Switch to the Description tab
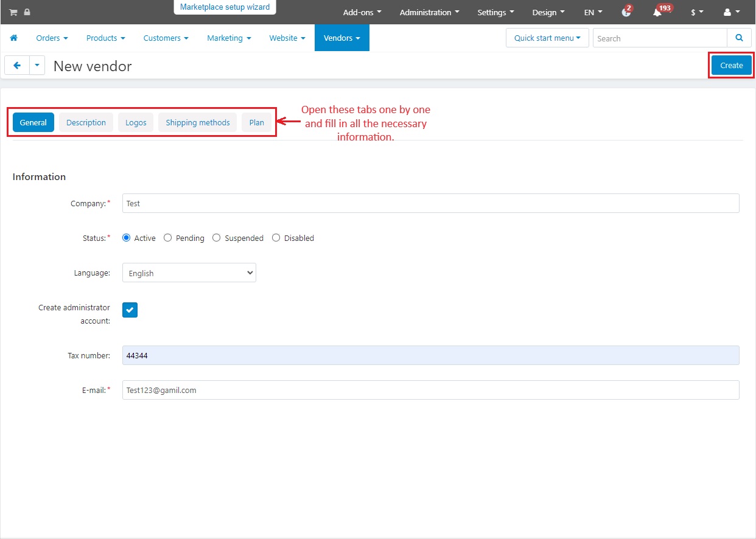 (x=86, y=122)
